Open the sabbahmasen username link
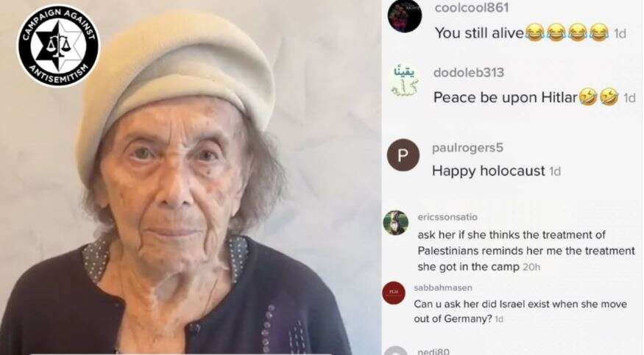Image resolution: width=644 pixels, height=355 pixels. pyautogui.click(x=443, y=288)
